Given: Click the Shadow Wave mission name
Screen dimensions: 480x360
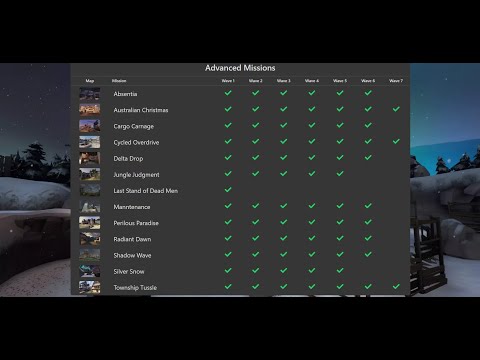Looking at the screenshot, I should click(x=132, y=255).
